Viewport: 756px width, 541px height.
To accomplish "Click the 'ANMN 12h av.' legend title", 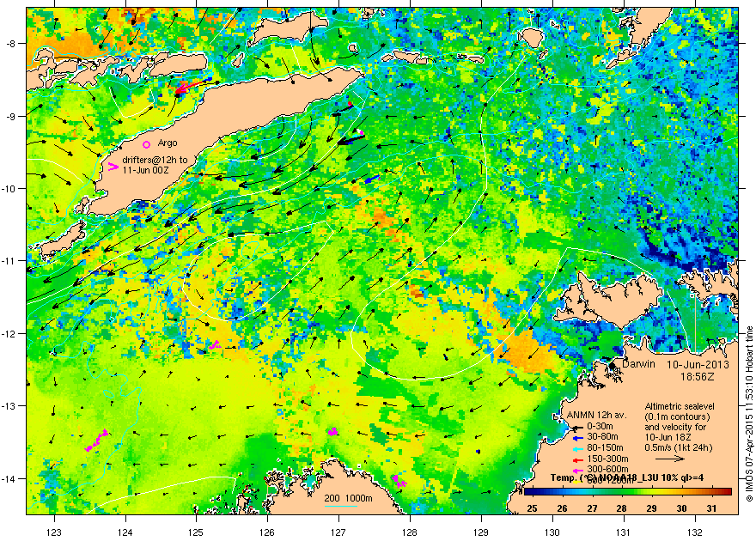I will tap(596, 416).
